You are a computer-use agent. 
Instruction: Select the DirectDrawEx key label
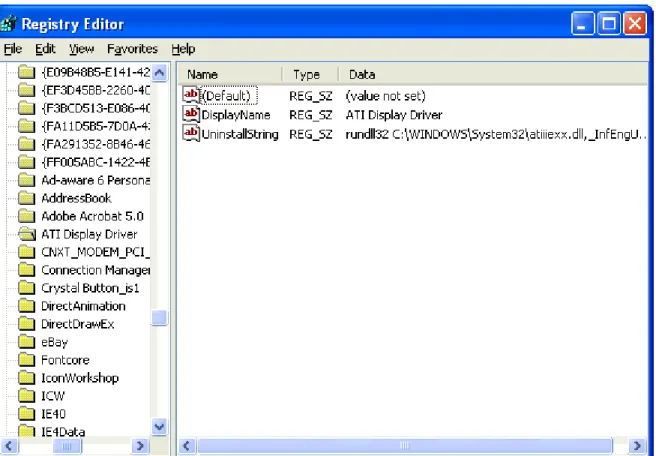click(77, 324)
